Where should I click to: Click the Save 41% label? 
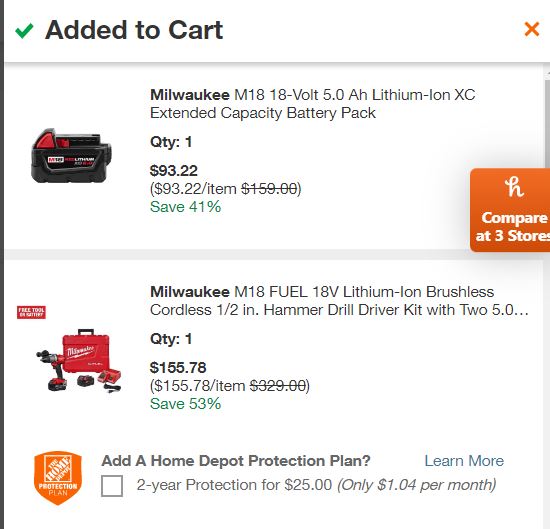tap(186, 207)
